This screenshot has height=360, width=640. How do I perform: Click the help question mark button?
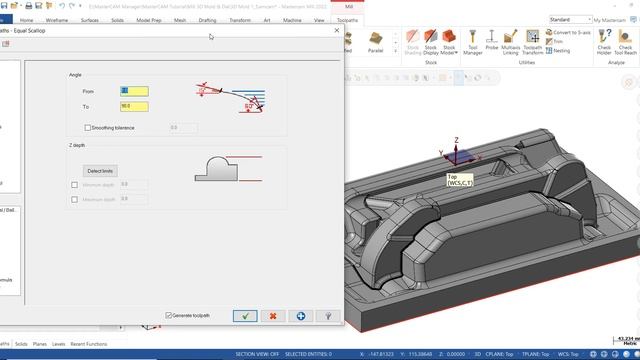[328, 316]
